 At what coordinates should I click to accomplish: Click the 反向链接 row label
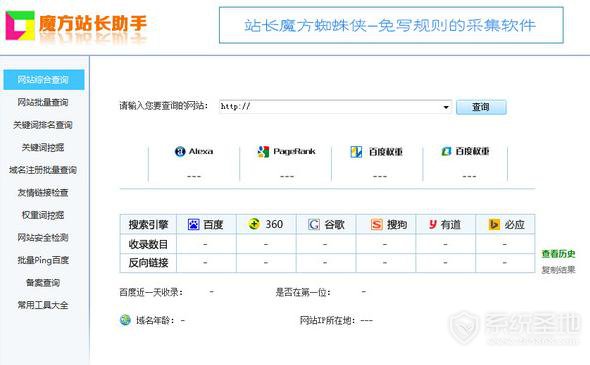click(148, 263)
